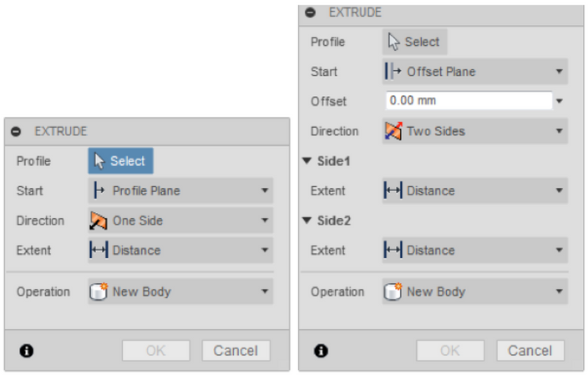Open the Start dropdown showing Profile Plane

(x=180, y=190)
